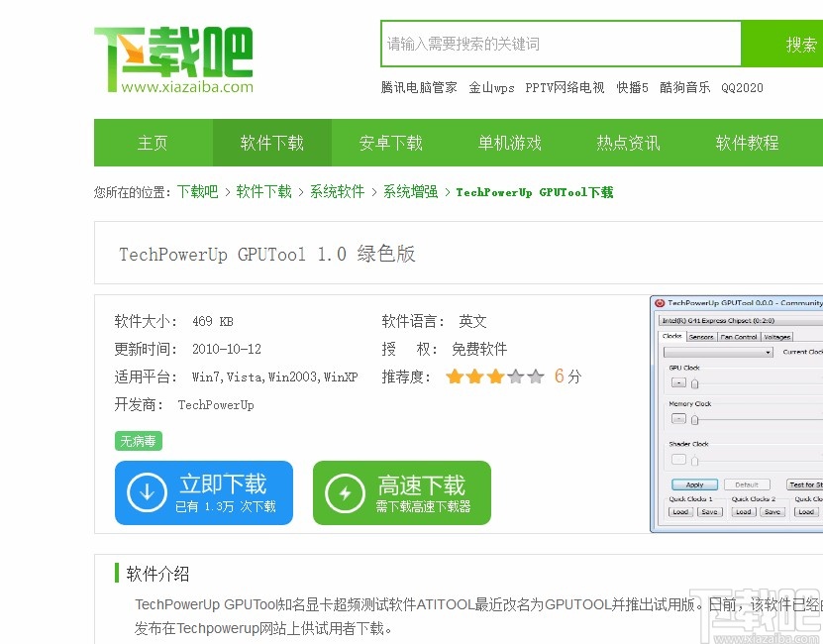Open the 软件下载 navigation menu
Image resolution: width=823 pixels, height=644 pixels.
click(271, 142)
